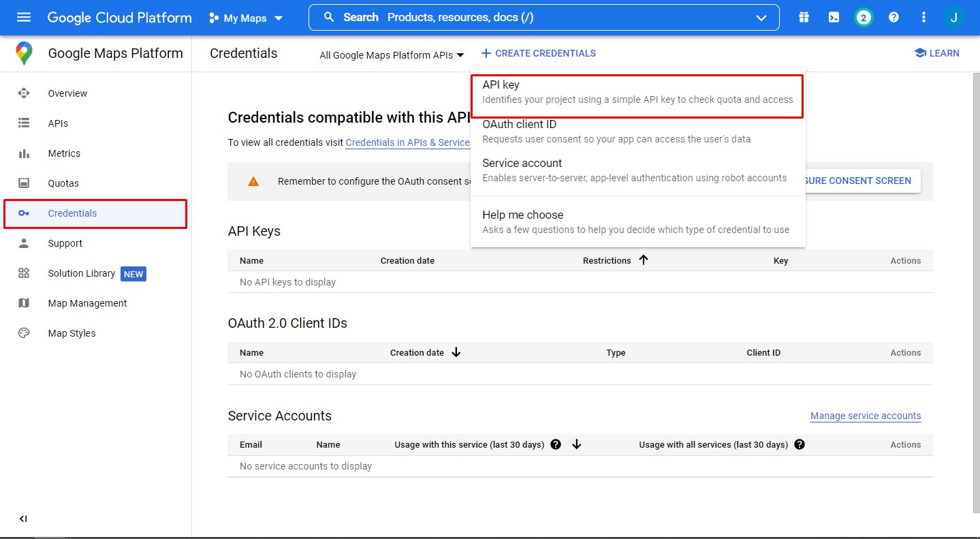Click the LEARN button
The height and width of the screenshot is (539, 980).
coord(936,53)
